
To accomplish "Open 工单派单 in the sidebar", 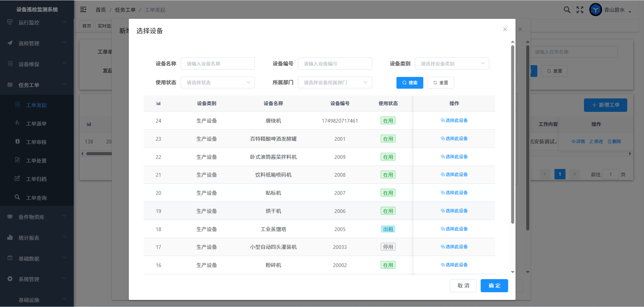I will 36,124.
